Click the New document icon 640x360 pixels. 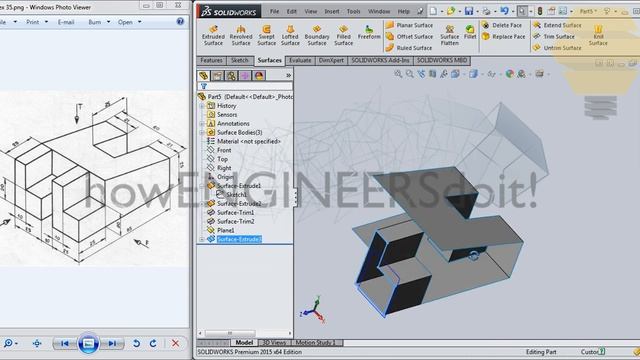pos(433,11)
